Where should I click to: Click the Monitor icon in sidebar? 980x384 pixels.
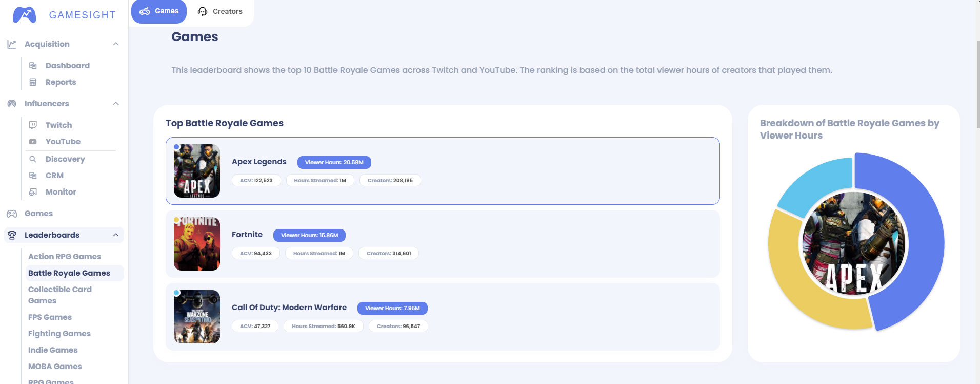[33, 192]
